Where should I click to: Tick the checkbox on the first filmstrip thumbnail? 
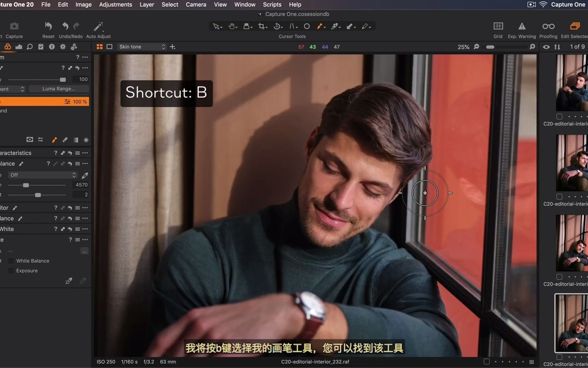click(559, 117)
